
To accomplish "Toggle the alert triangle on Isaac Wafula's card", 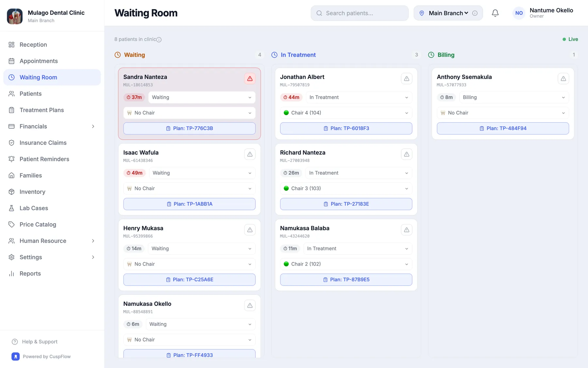I will point(250,154).
